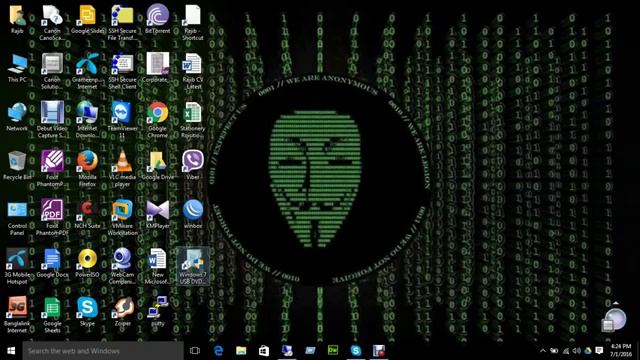Open the volume control in system tray
Screen dimensions: 640x360
[576, 351]
